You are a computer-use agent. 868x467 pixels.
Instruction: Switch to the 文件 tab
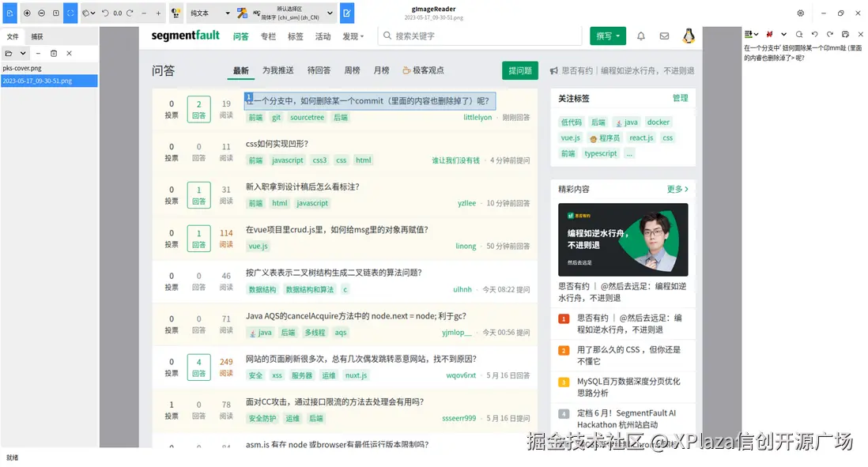point(13,36)
